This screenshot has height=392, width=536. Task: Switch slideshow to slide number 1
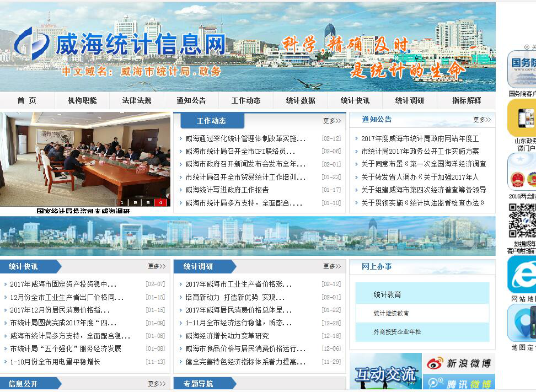click(x=122, y=202)
